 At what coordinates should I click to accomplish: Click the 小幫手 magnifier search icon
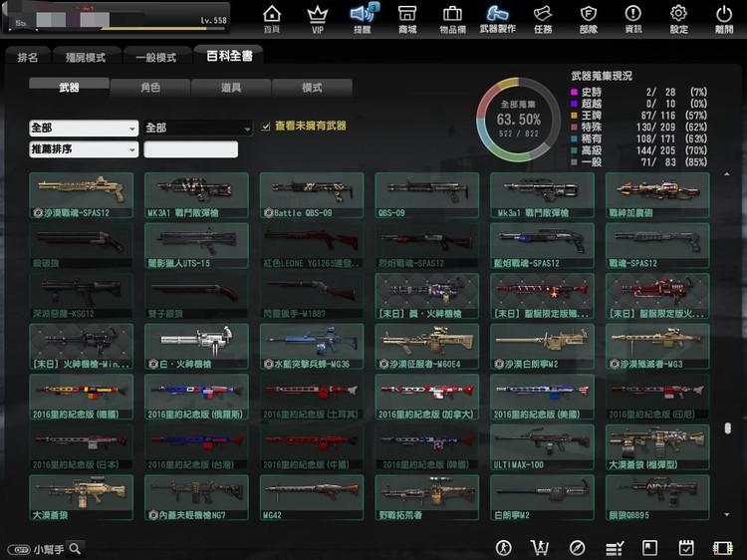75,549
